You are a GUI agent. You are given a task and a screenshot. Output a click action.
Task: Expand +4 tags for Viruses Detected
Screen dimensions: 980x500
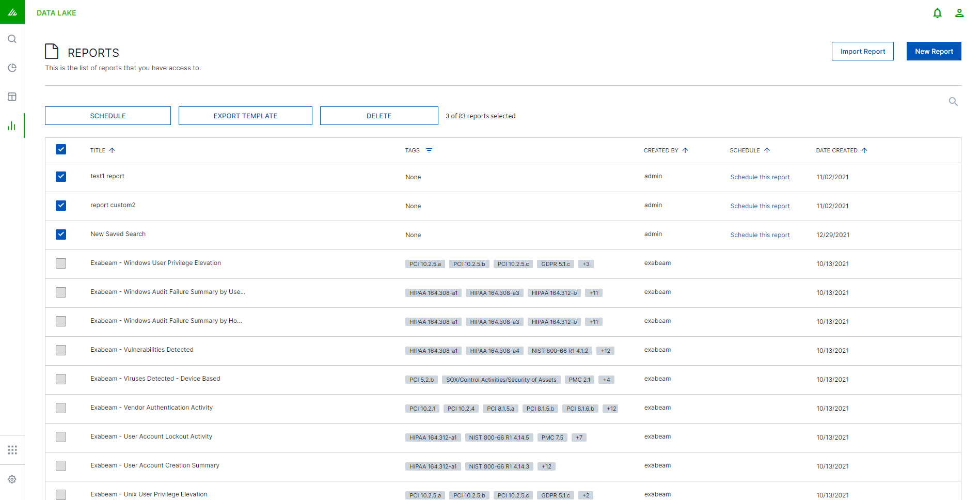pos(607,380)
